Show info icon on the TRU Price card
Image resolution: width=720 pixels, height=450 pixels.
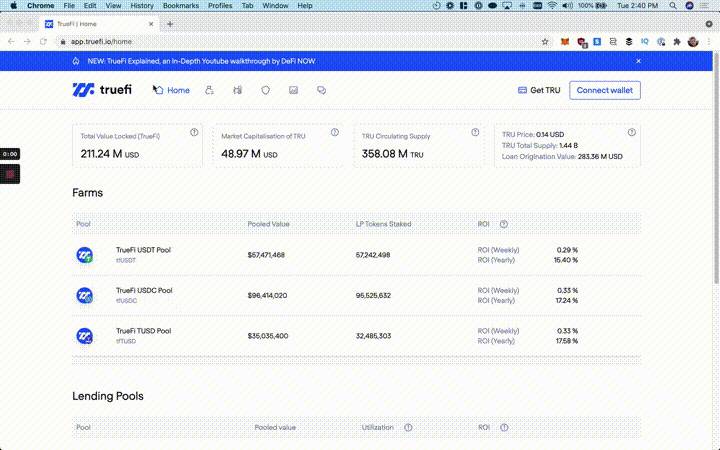[632, 132]
